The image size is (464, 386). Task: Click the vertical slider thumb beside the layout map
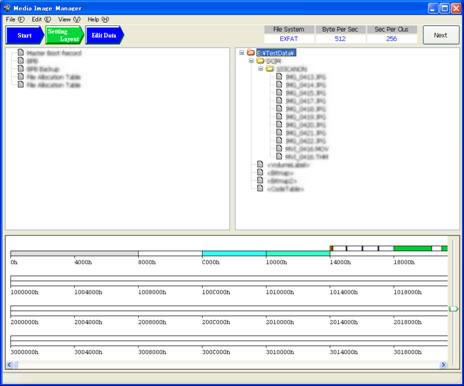click(x=453, y=309)
